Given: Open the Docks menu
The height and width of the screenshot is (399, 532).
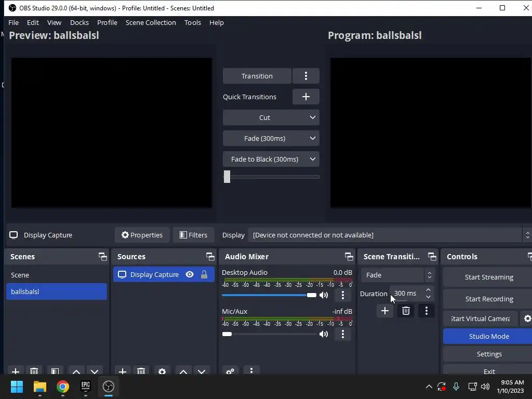Looking at the screenshot, I should [x=79, y=22].
